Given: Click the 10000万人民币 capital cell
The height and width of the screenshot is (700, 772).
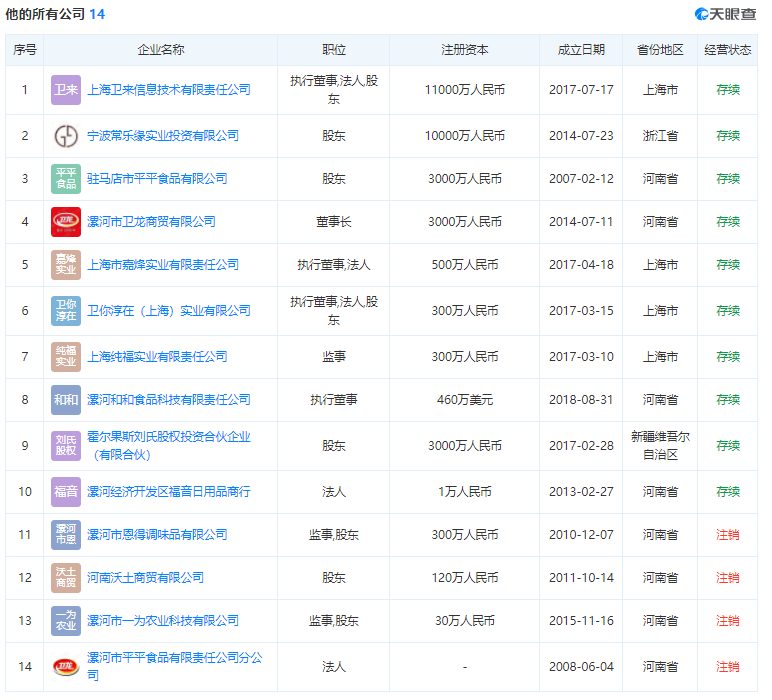Looking at the screenshot, I should coord(465,136).
